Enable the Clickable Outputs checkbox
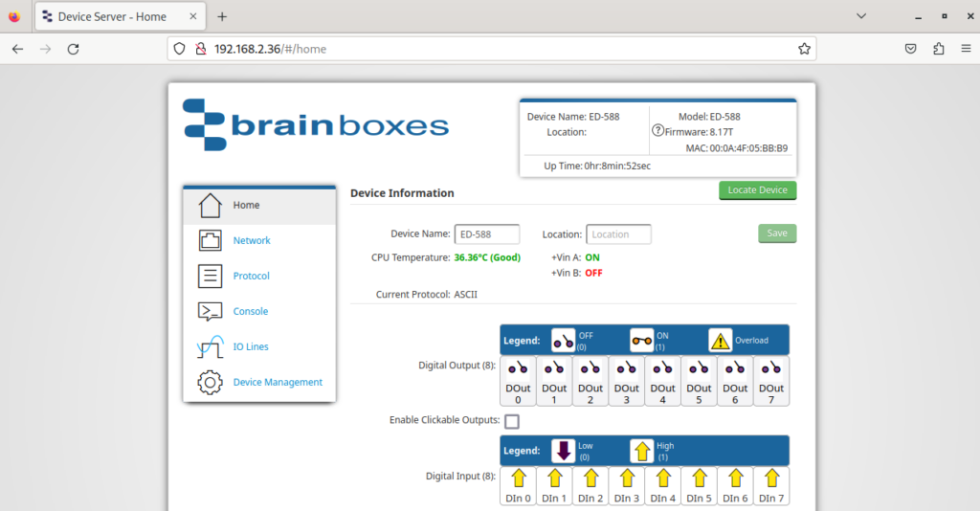 512,422
